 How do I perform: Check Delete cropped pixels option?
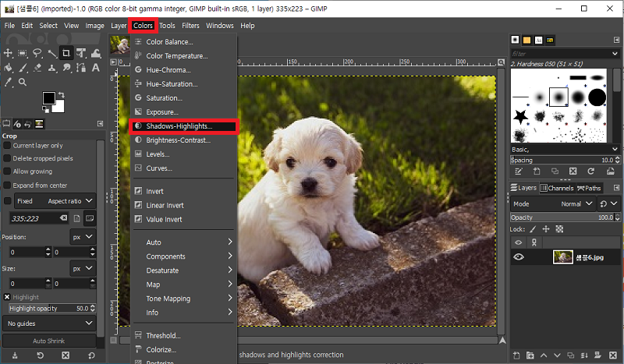pyautogui.click(x=8, y=158)
